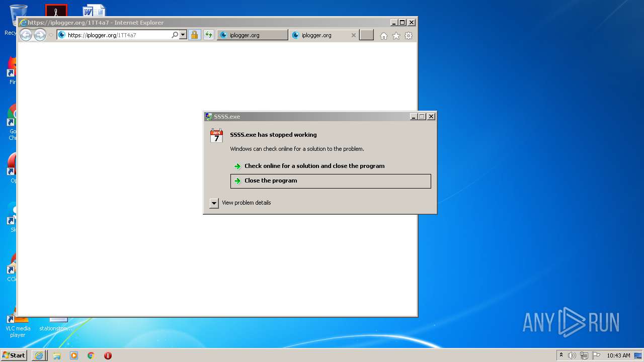Viewport: 644px width, 362px height.
Task: Click the SSSS.exe calendar program icon
Action: pos(216,136)
